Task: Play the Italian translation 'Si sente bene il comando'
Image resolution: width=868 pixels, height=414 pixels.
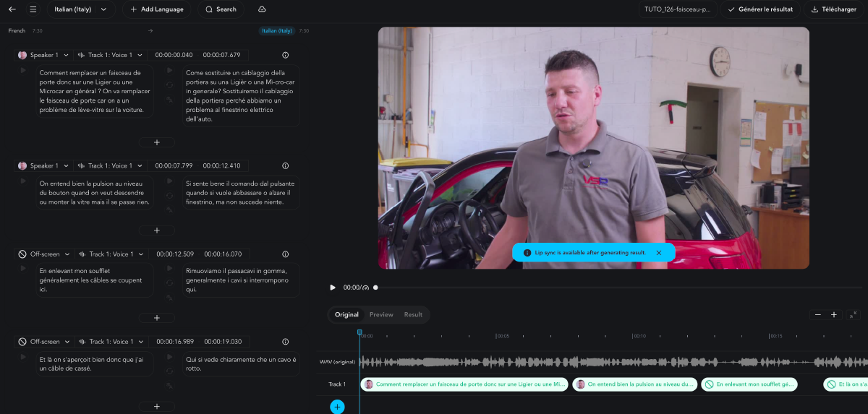Action: point(169,181)
